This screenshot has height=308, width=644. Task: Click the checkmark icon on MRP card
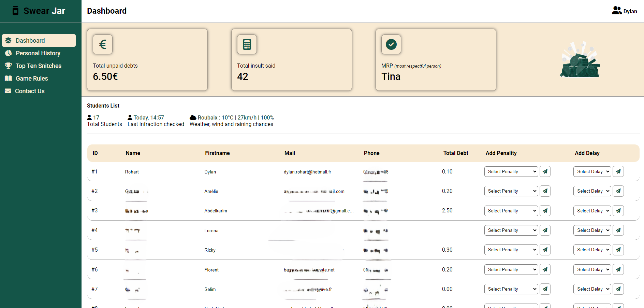[391, 44]
